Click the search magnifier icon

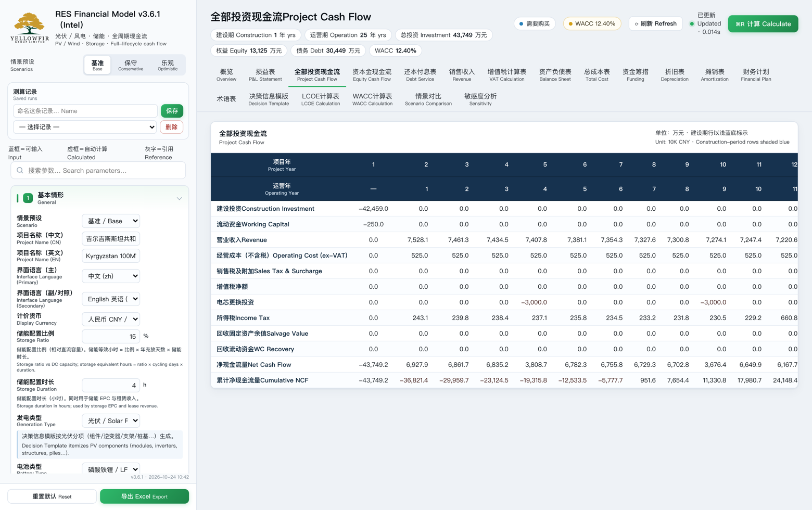20,170
